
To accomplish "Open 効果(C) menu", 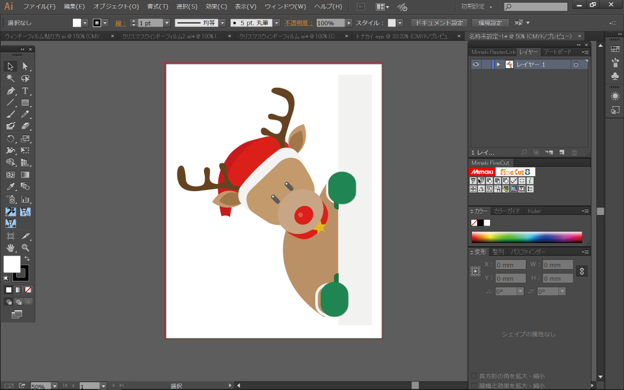I will (216, 6).
